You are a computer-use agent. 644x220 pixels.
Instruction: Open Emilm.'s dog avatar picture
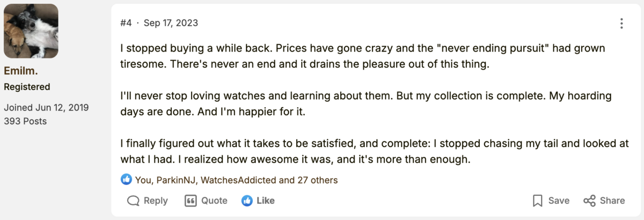coord(31,31)
